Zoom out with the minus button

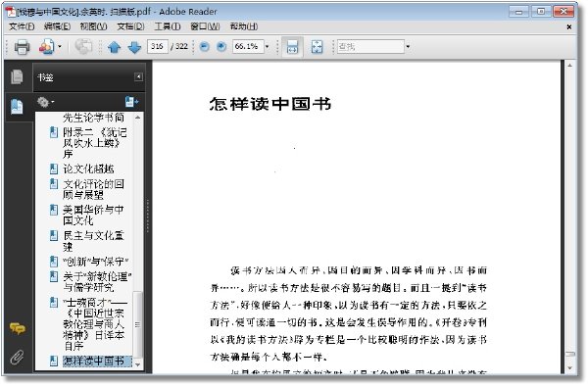[204, 46]
